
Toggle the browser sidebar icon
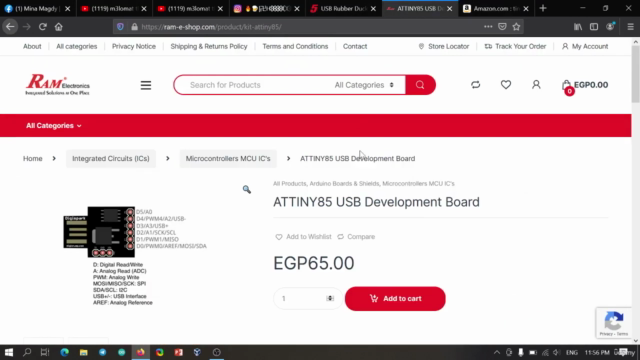tap(594, 27)
